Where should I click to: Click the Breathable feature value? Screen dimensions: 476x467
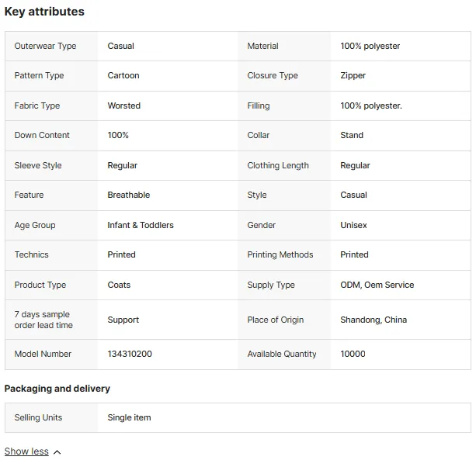click(x=129, y=195)
